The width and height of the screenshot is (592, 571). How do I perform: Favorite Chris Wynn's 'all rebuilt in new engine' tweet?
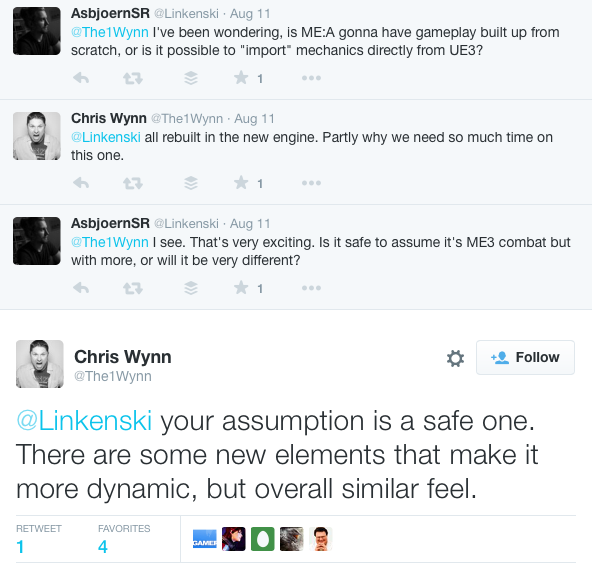(x=241, y=183)
